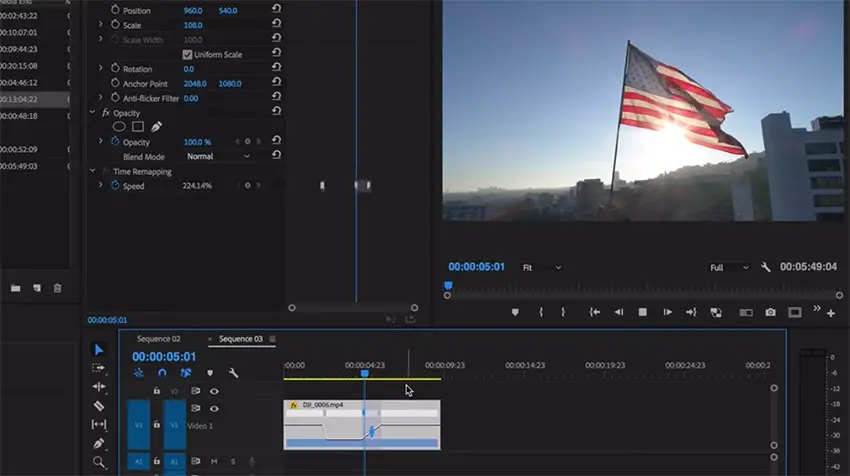Click the Mark Out button

pos(563,312)
